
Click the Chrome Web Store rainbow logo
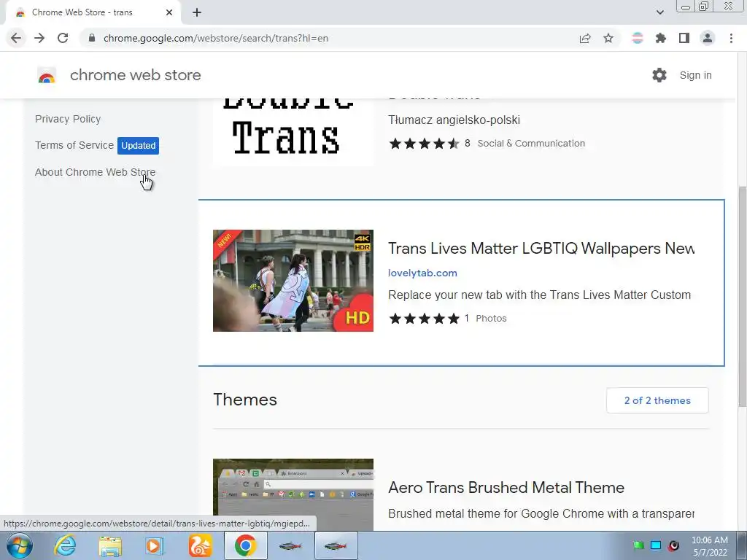pos(47,75)
